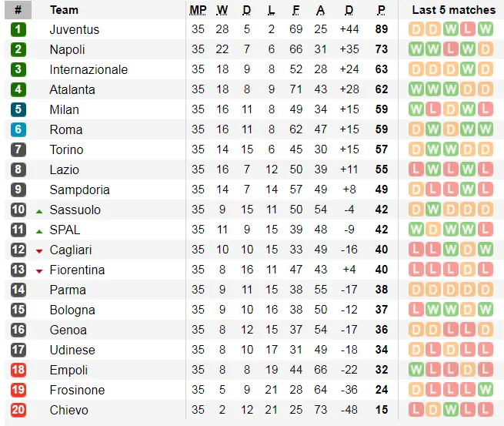
Task: Click the Team column header
Action: (64, 10)
